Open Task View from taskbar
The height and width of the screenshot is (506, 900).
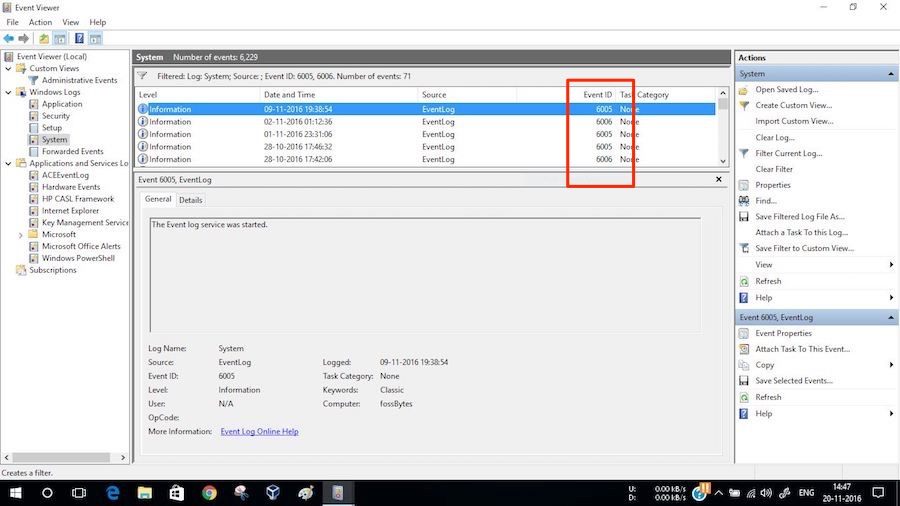coord(79,493)
